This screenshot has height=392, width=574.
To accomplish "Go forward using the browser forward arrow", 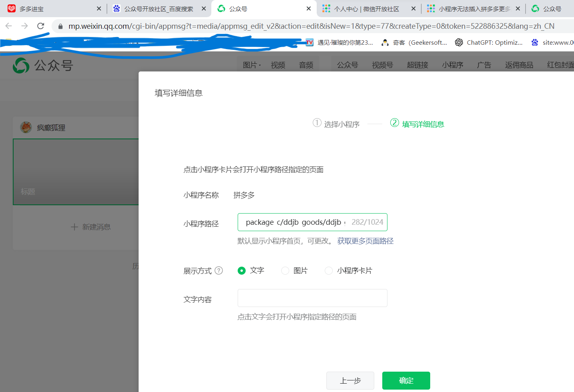I will [x=25, y=26].
